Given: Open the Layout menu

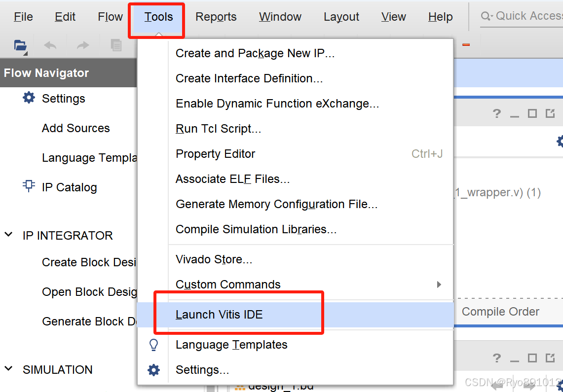Looking at the screenshot, I should click(341, 17).
